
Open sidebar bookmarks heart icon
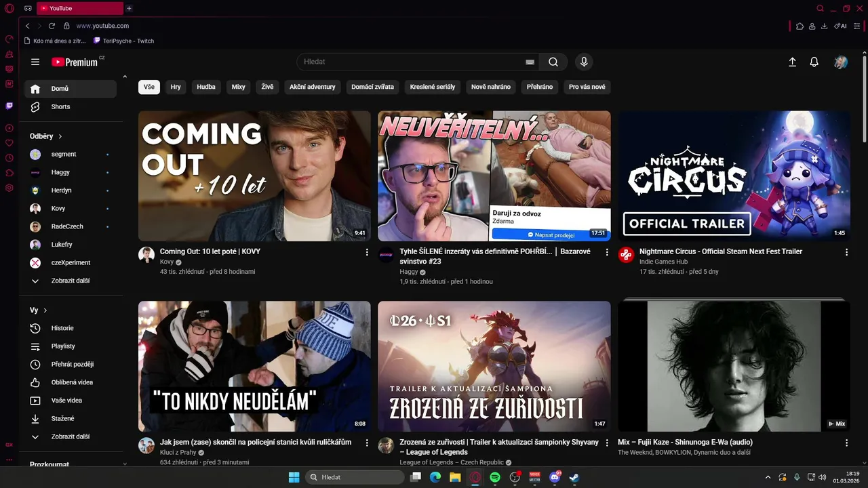pos(9,143)
